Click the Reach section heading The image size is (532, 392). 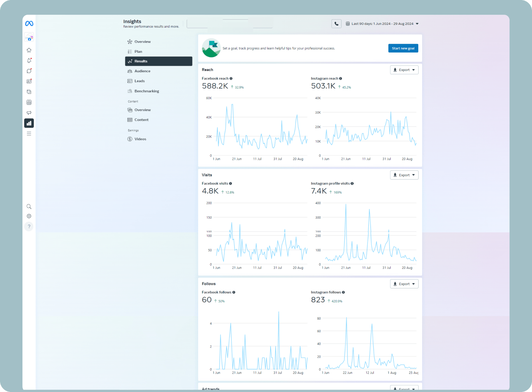point(208,70)
